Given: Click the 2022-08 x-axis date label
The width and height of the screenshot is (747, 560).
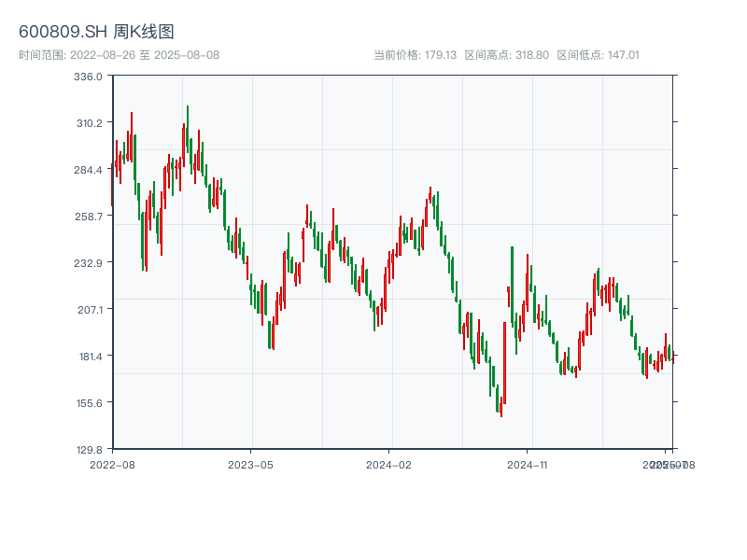Looking at the screenshot, I should click(x=112, y=465).
